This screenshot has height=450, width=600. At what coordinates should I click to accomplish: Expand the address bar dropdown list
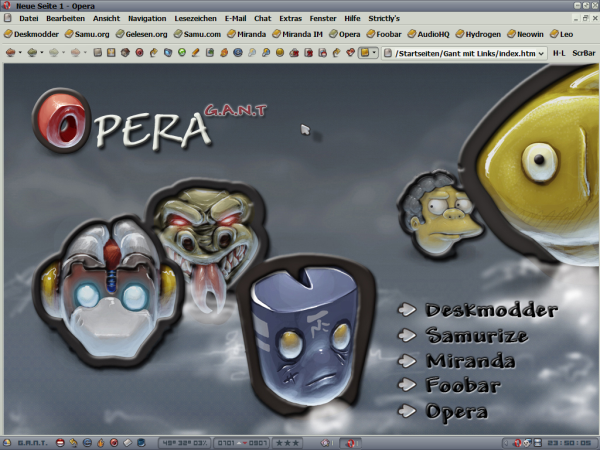pos(541,54)
